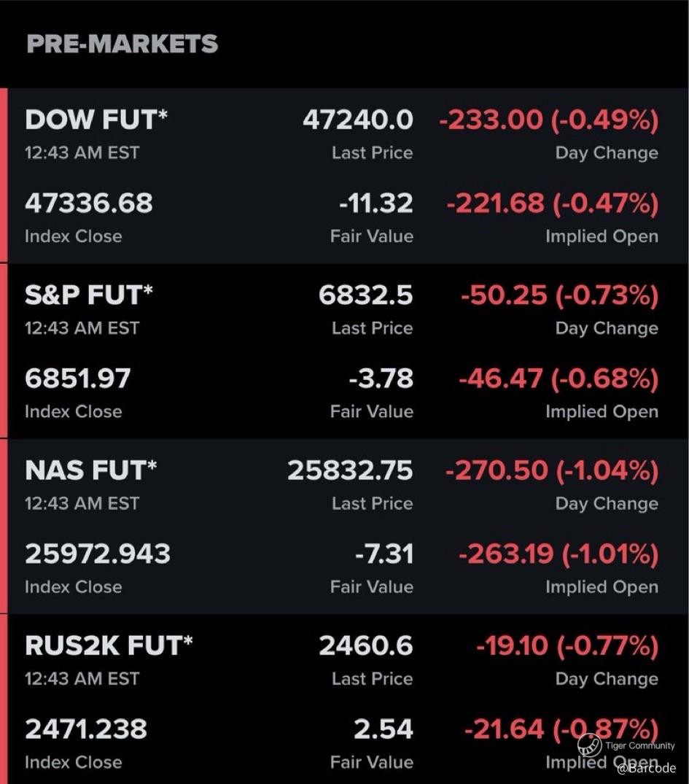
Task: Click Russell 2000 last price 2460.6
Action: pos(365,645)
